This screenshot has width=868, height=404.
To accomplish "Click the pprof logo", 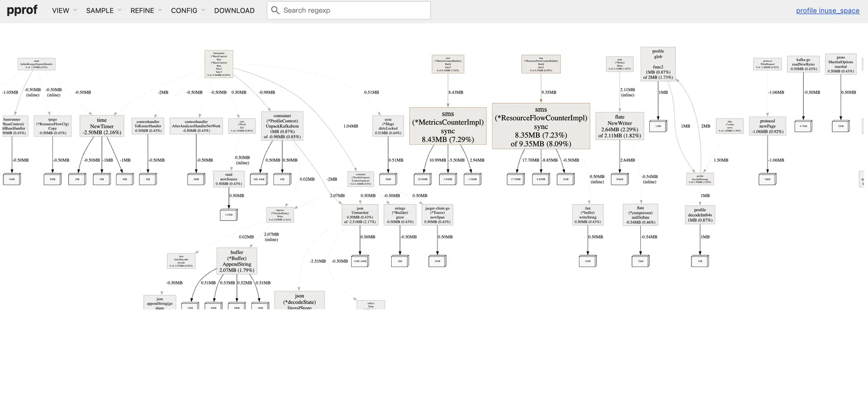I will coord(22,10).
